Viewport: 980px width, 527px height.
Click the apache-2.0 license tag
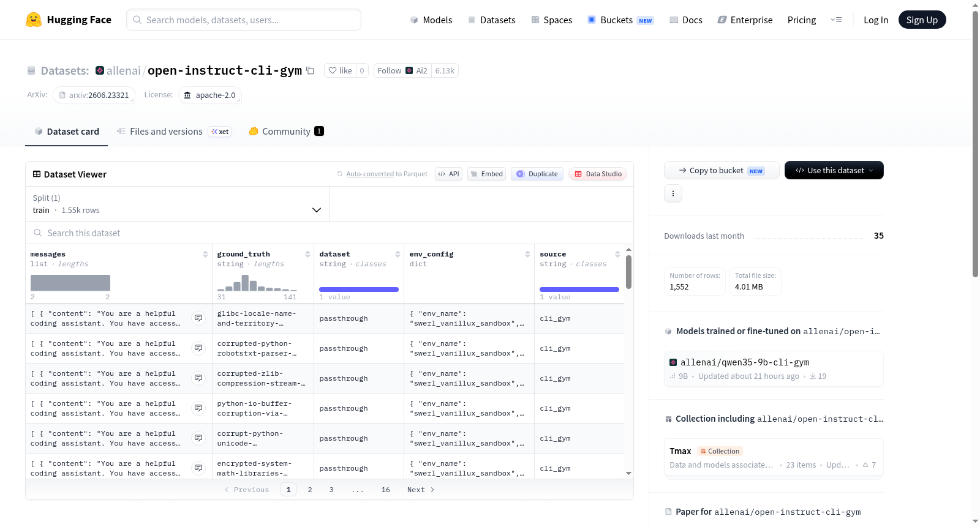click(210, 95)
